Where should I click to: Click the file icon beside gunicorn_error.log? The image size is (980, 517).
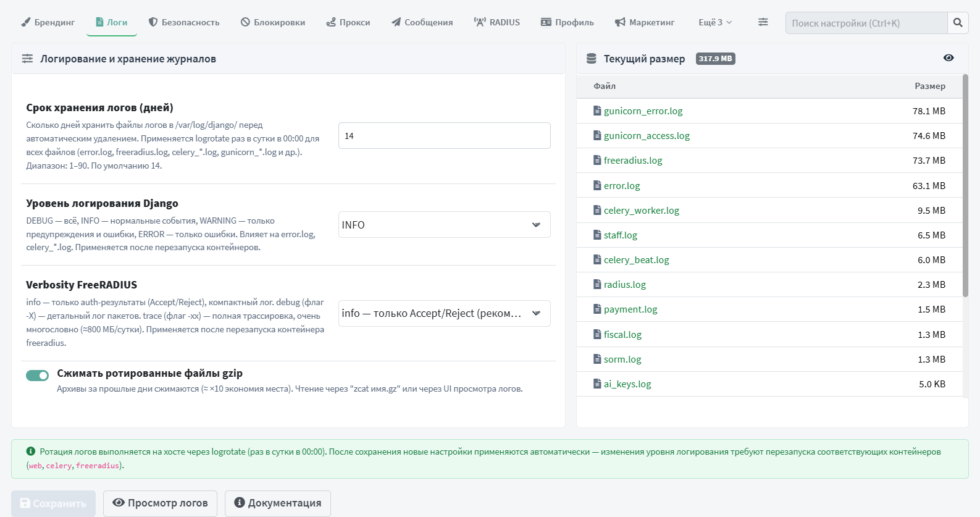click(597, 111)
